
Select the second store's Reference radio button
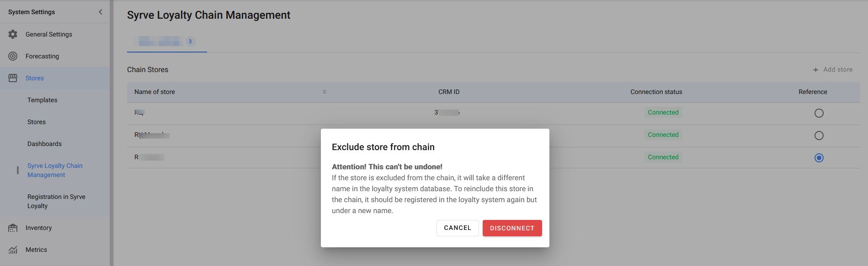pos(819,136)
